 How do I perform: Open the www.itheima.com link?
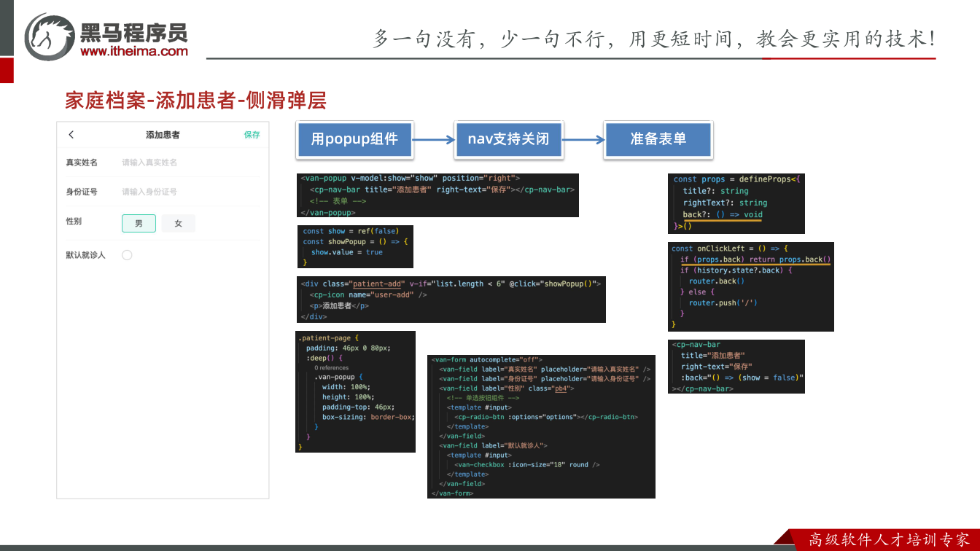[134, 51]
